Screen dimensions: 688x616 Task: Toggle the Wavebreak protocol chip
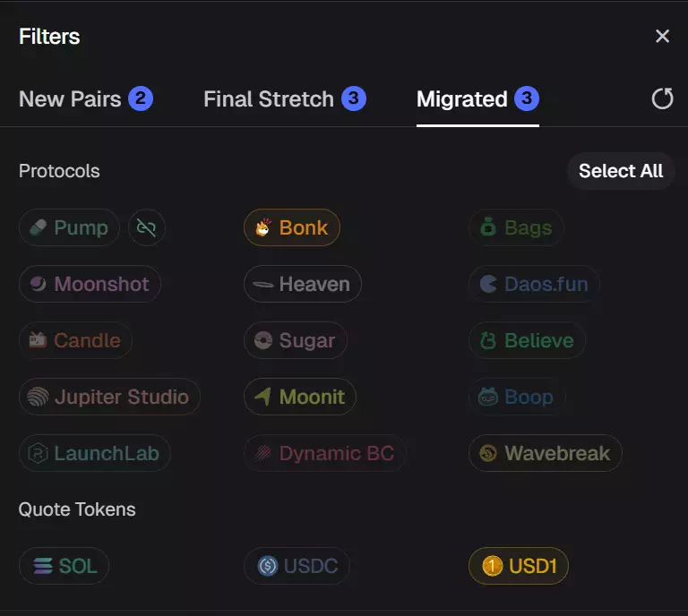(545, 453)
